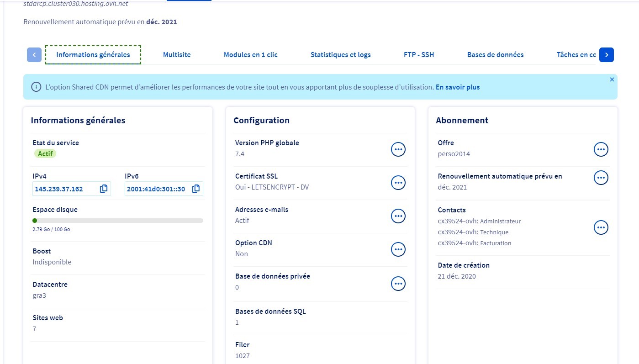Open actions menu for Certificat SSL

click(x=398, y=183)
